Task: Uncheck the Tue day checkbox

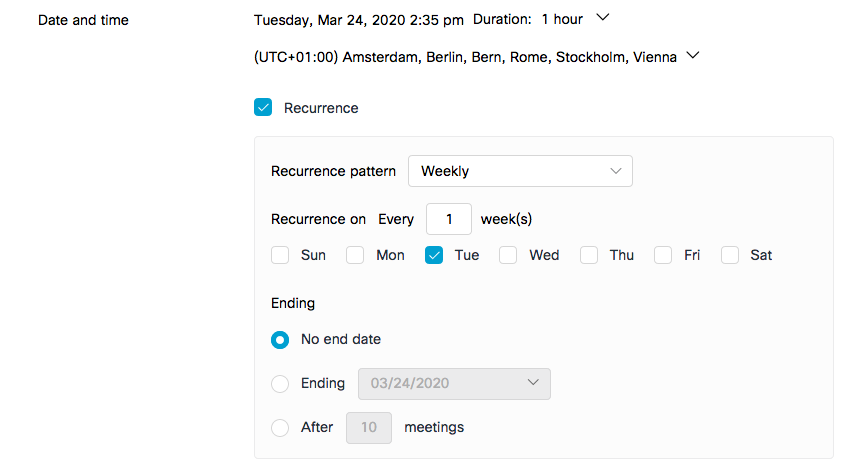Action: point(434,255)
